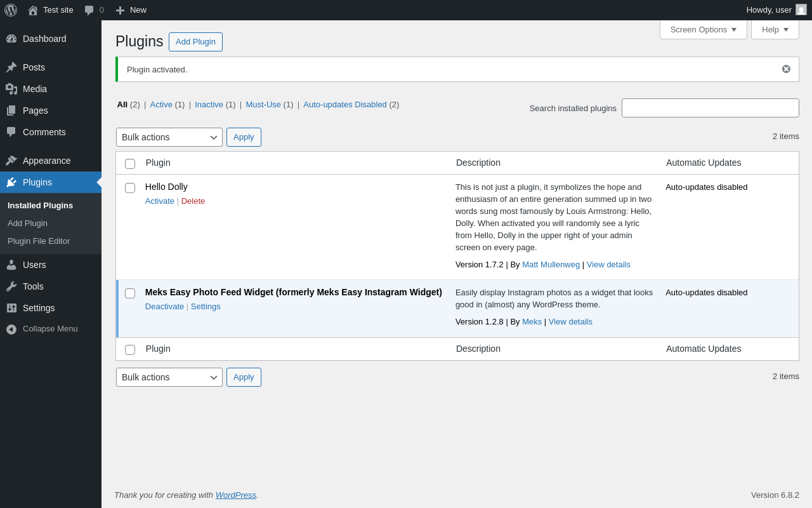
Task: Click the top 2 items count
Action: coord(786,137)
